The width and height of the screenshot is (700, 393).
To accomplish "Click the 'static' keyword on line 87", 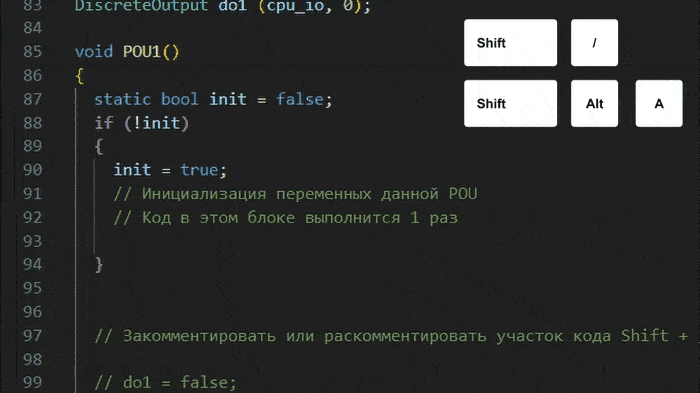I will (123, 99).
